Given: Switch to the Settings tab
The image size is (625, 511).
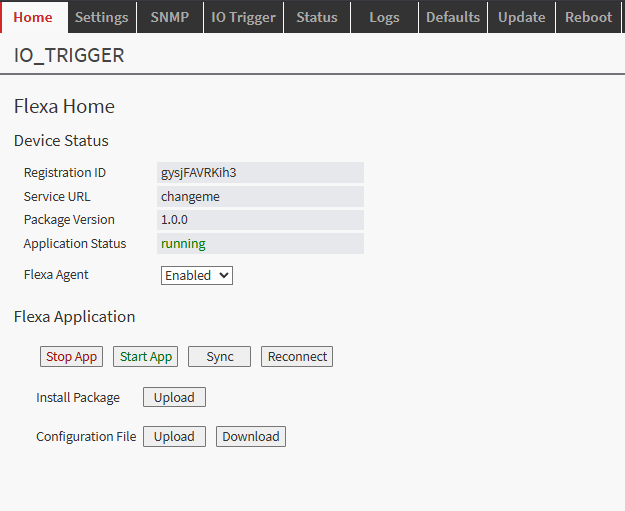Looking at the screenshot, I should point(101,17).
